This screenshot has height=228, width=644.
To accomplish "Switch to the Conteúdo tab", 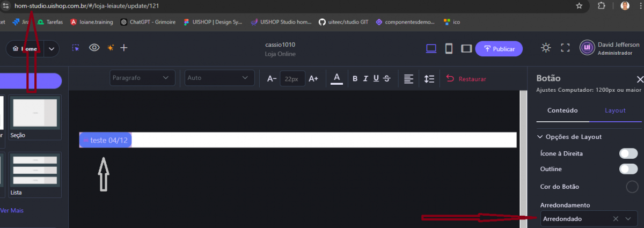I will (562, 111).
